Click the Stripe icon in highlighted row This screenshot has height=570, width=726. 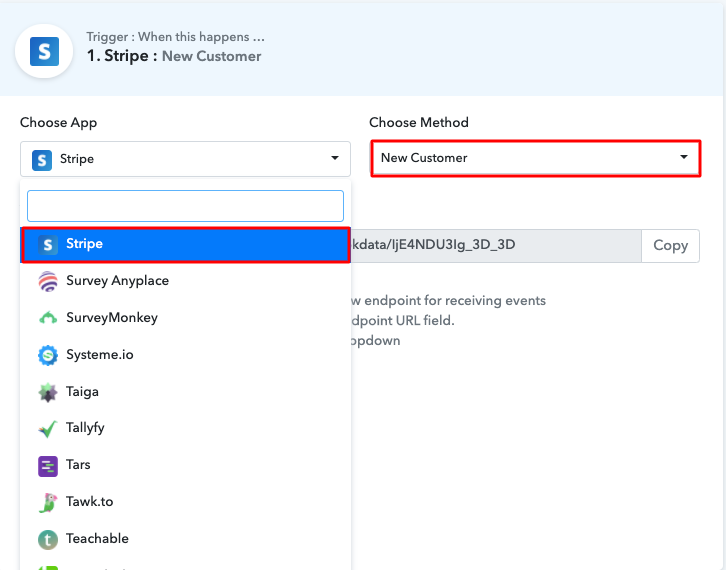(x=48, y=245)
